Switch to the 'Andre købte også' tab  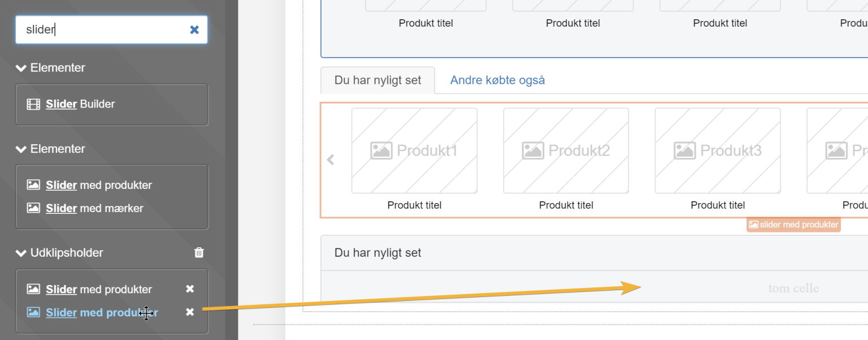point(497,80)
